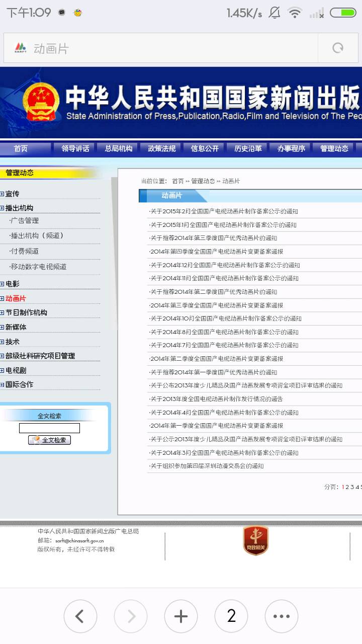
Task: Tap the national emblem logo in header
Action: click(41, 102)
